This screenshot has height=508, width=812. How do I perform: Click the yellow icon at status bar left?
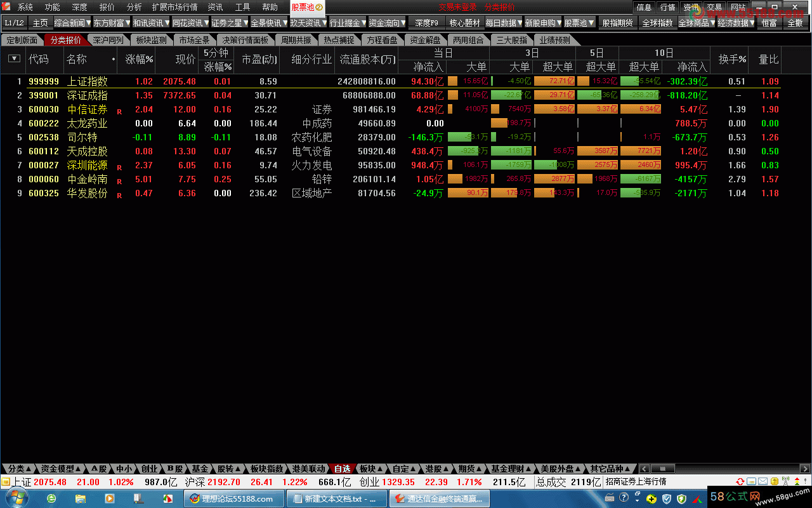coord(6,482)
